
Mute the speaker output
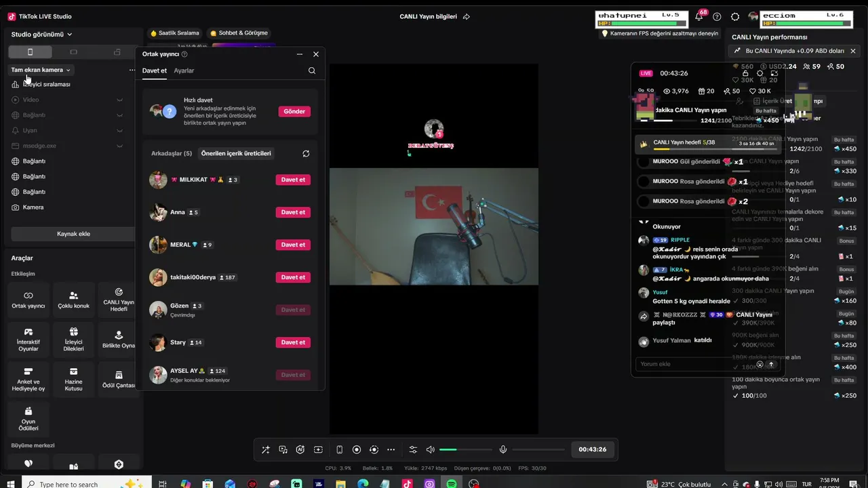pos(430,449)
